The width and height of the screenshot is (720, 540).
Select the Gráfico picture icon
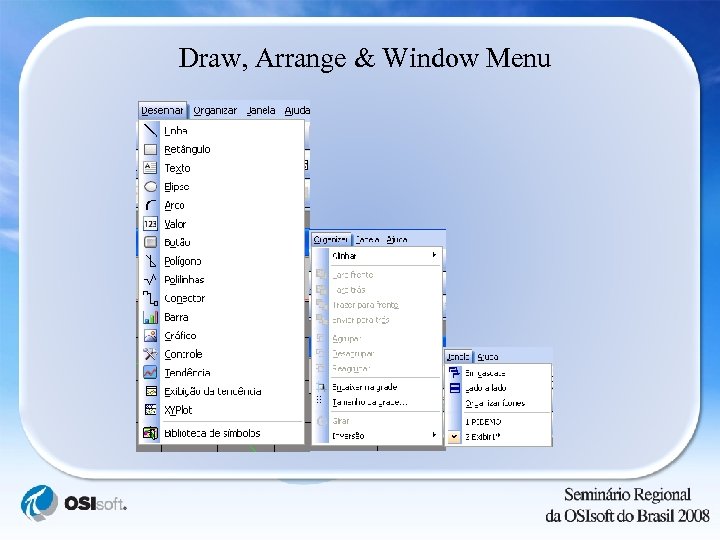click(150, 336)
